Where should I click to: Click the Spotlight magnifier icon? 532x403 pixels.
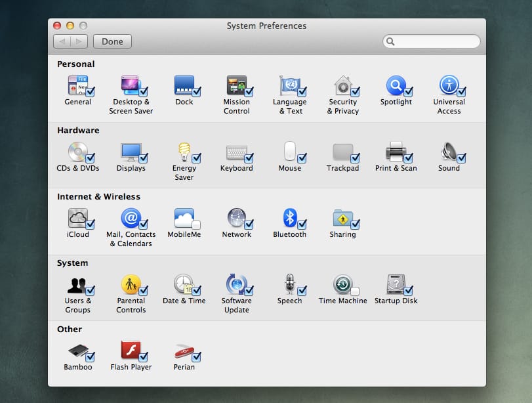click(396, 85)
